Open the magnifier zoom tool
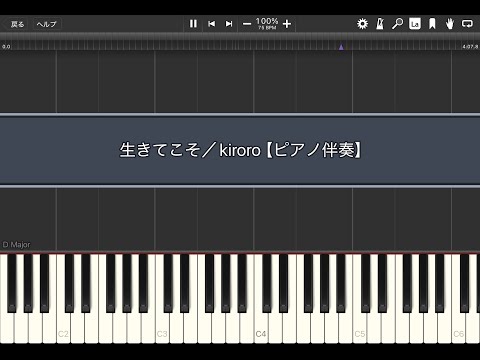 click(x=397, y=24)
